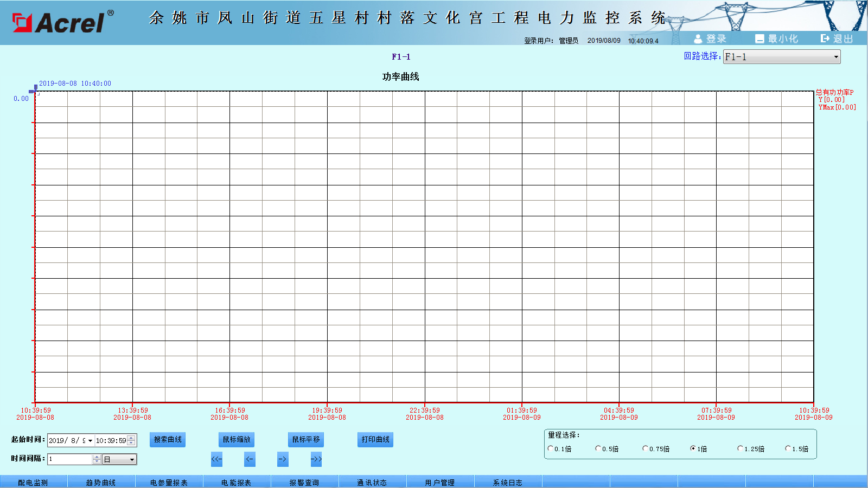Select the 0.1倍 range option
Image resolution: width=868 pixels, height=488 pixels.
[x=551, y=448]
